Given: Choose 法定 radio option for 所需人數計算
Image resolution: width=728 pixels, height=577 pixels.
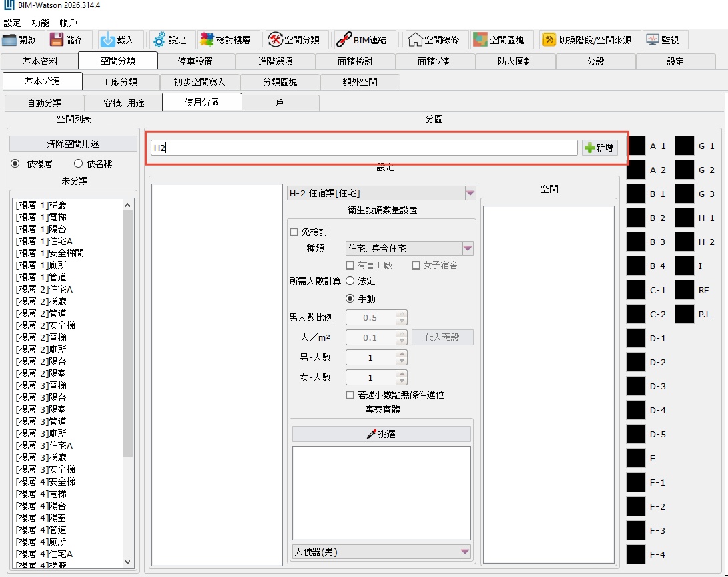Looking at the screenshot, I should 350,282.
